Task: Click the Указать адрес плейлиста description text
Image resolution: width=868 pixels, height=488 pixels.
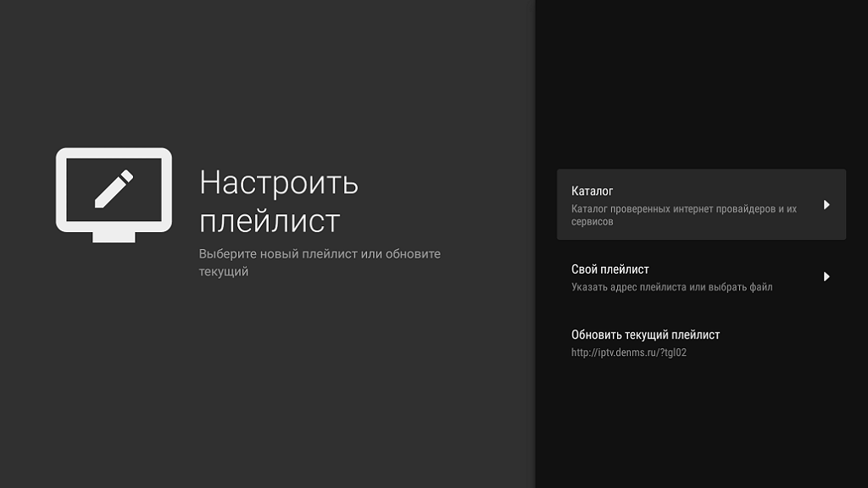Action: click(x=644, y=287)
